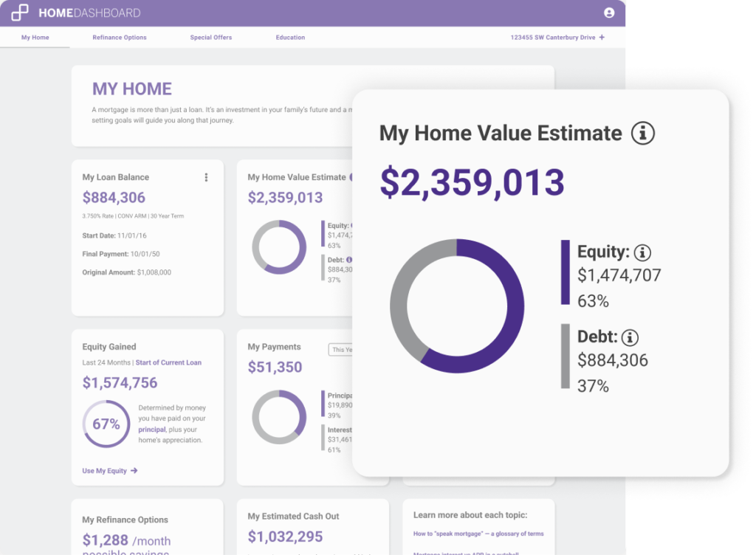The height and width of the screenshot is (555, 756).
Task: Open the My Loan Balance three-dot menu
Action: tap(207, 177)
